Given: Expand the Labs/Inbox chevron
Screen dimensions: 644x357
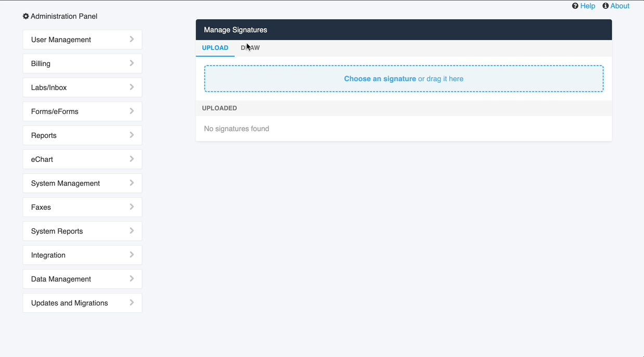Looking at the screenshot, I should tap(132, 87).
